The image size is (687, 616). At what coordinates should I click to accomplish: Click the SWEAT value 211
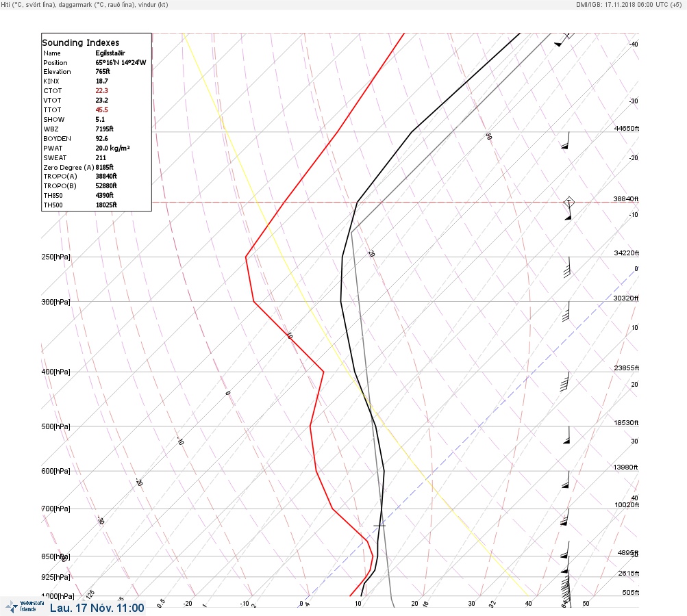[x=101, y=157]
